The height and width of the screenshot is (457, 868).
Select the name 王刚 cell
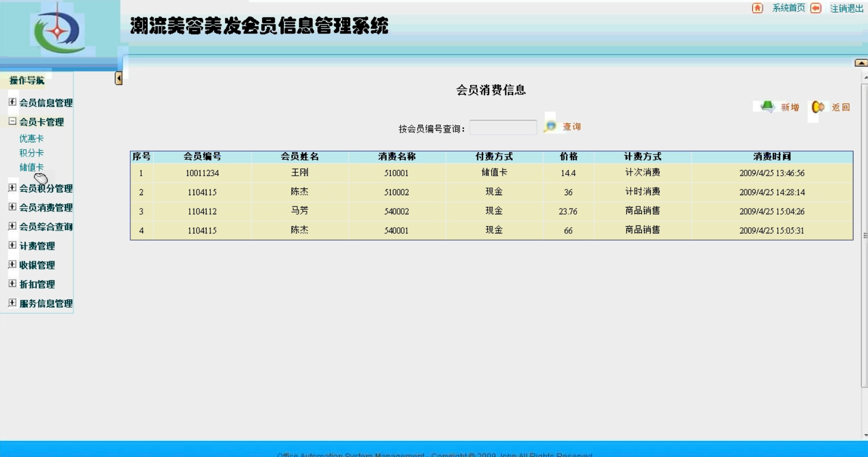[299, 173]
